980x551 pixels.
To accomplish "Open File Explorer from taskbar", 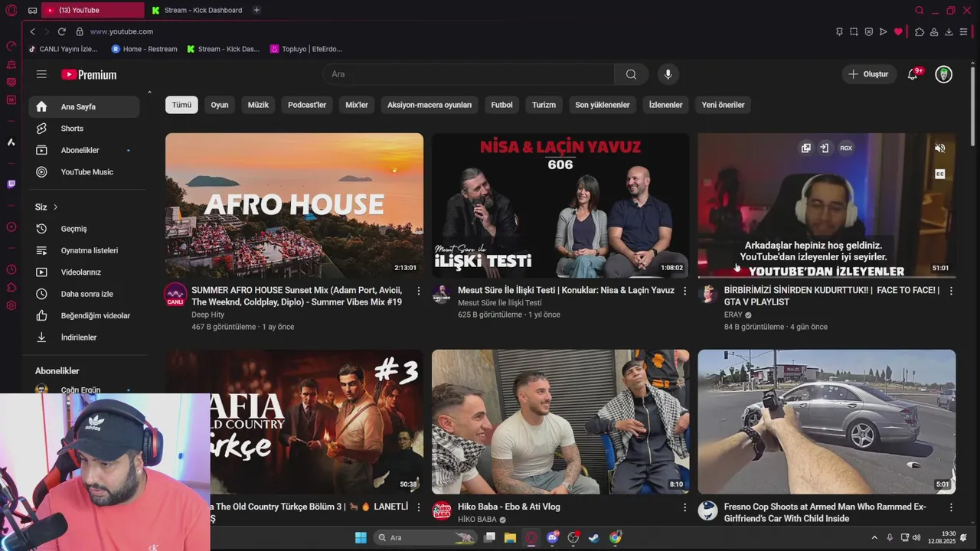I will (x=510, y=537).
